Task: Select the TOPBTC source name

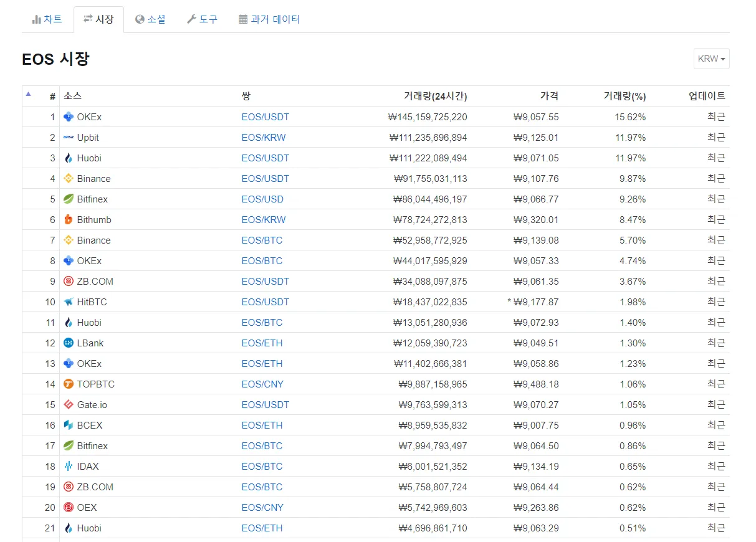Action: 96,384
